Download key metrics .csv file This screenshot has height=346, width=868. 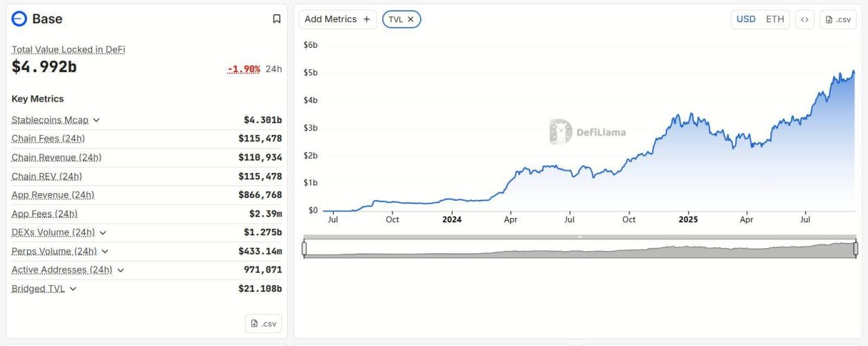tap(263, 323)
